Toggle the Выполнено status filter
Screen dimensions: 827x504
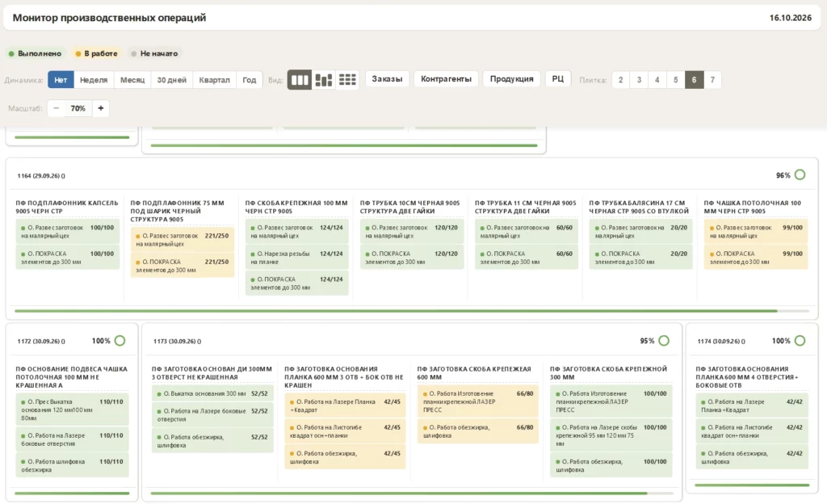(x=36, y=53)
